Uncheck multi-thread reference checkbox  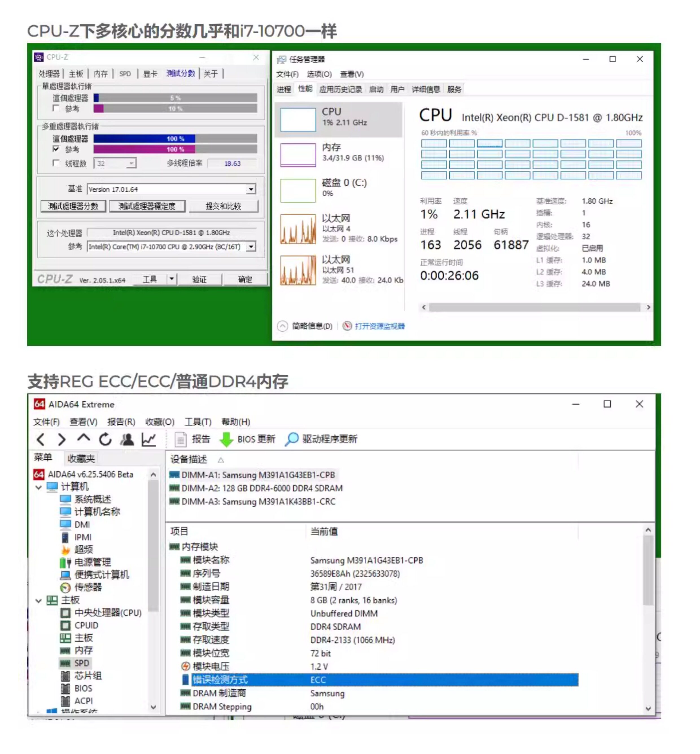56,149
